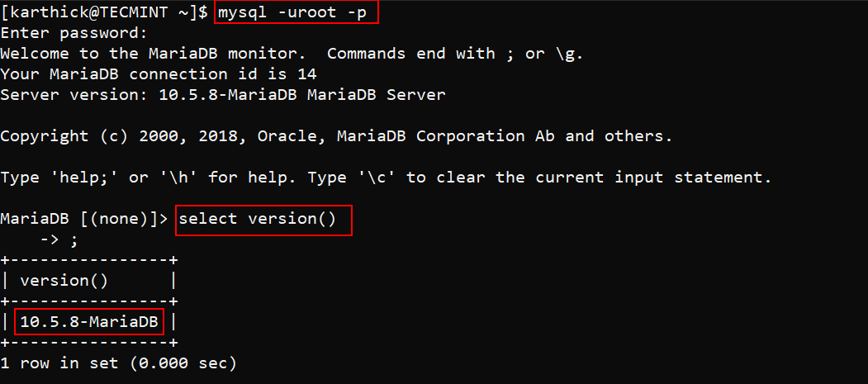Viewport: 868px width, 384px height.
Task: Click the karthick@TECMINT shell prompt
Action: [97, 13]
